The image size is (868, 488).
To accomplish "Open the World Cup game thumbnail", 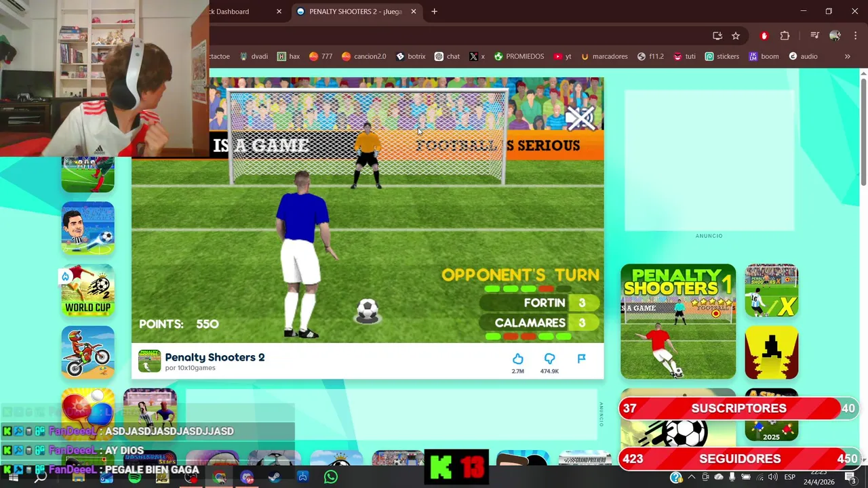I will coord(87,290).
